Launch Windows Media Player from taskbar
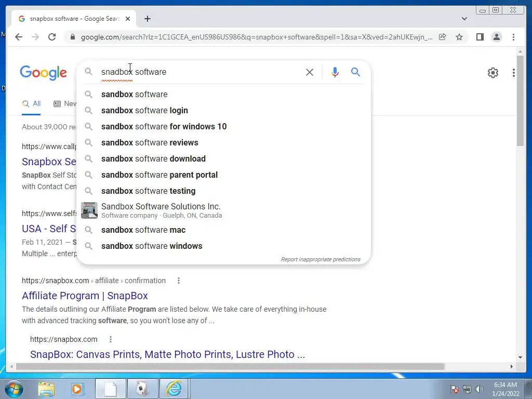The width and height of the screenshot is (532, 399). 78,389
